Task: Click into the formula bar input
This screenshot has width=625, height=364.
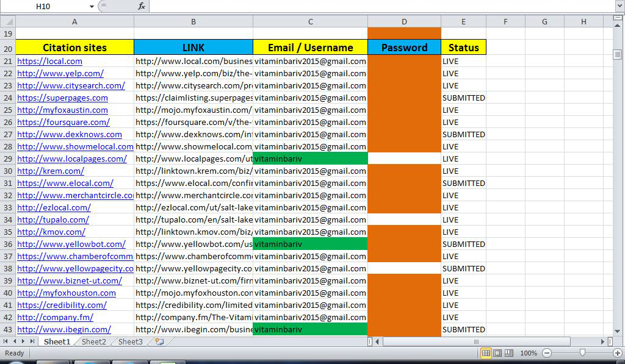Action: [x=382, y=6]
